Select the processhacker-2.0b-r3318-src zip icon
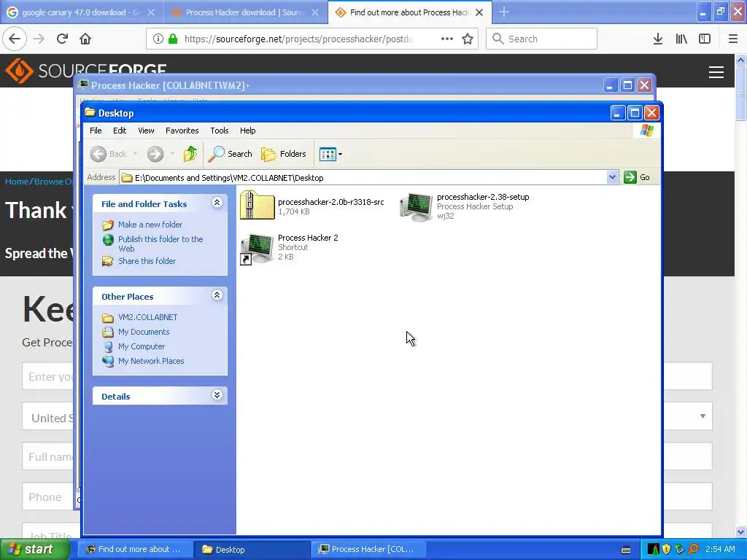 (x=258, y=205)
